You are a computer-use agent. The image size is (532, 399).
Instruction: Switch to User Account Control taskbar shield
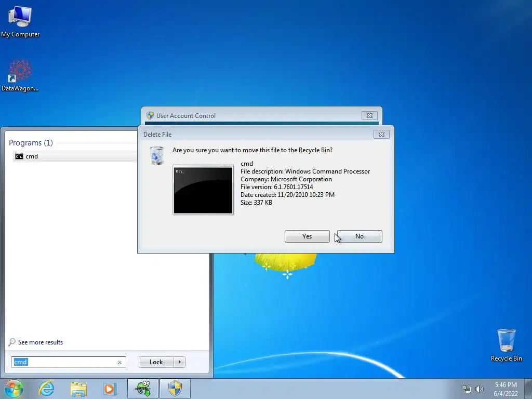(175, 389)
